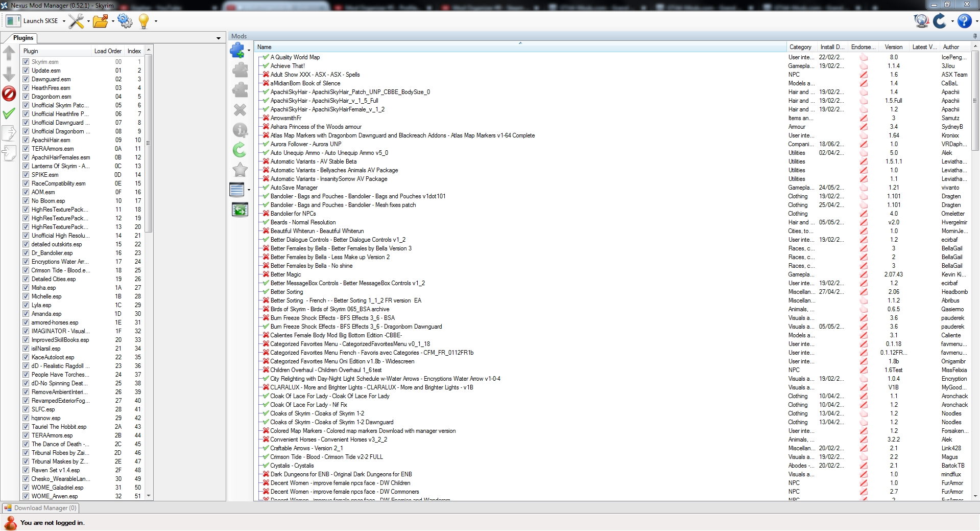
Task: Sort mods by the Category column header
Action: [802, 47]
